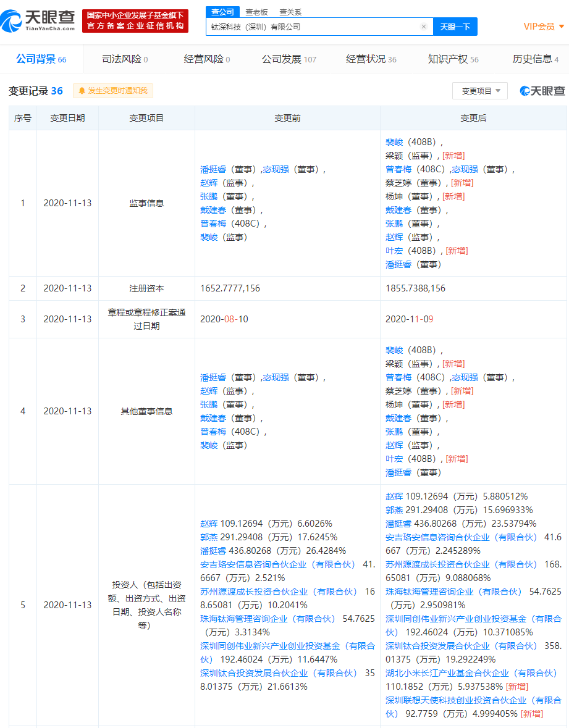Click the 监事信息 change item cell
This screenshot has height=728, width=569.
(146, 203)
